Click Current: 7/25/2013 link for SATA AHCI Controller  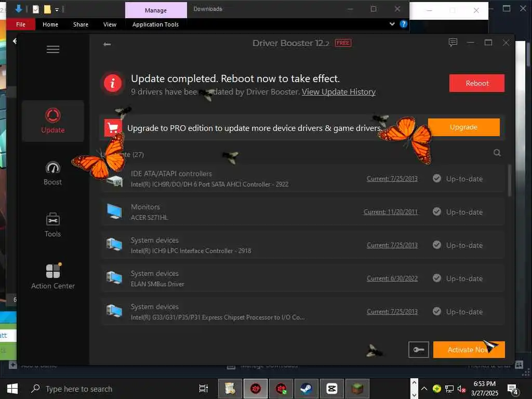coord(392,179)
